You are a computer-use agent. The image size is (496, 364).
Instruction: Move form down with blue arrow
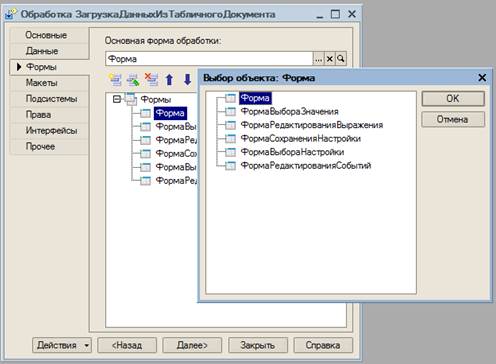pyautogui.click(x=187, y=80)
